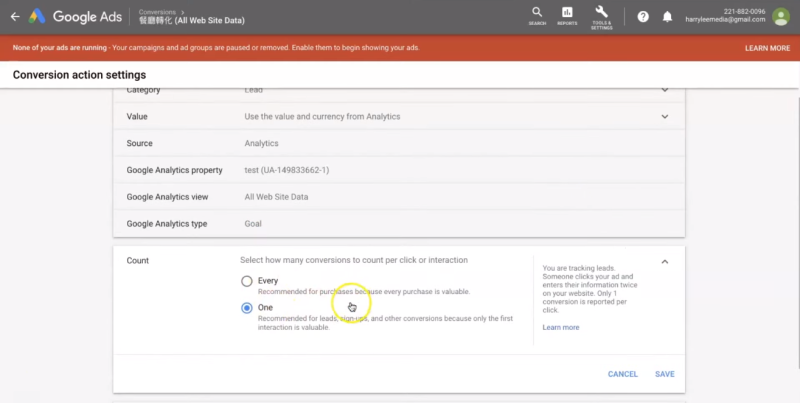
Task: Open the Search tool icon
Action: tap(538, 15)
